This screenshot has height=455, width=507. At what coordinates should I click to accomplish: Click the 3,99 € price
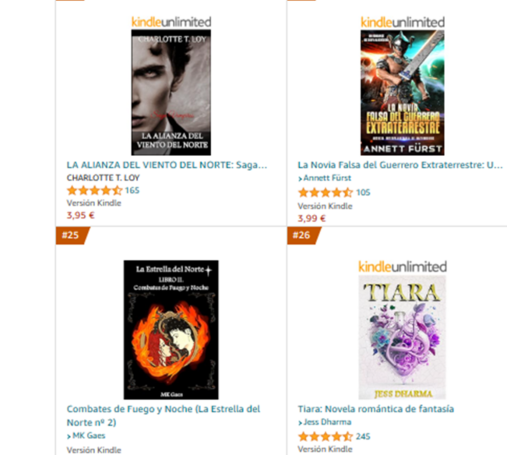[312, 219]
